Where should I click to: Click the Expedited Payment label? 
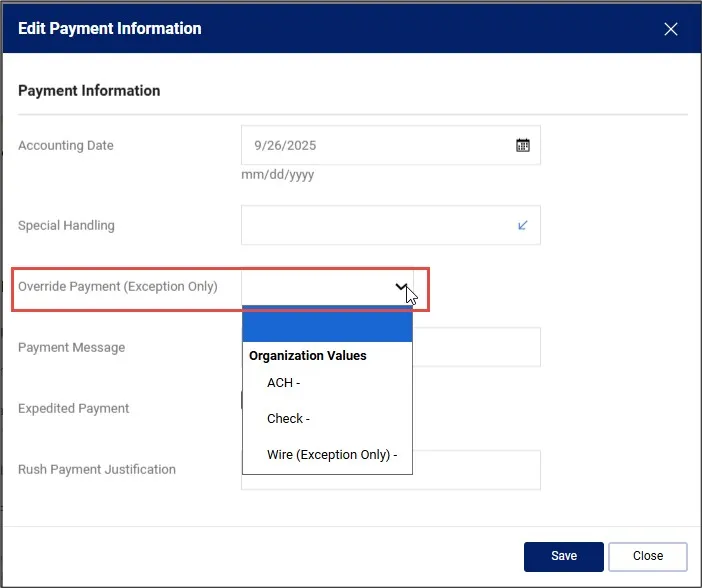(73, 408)
